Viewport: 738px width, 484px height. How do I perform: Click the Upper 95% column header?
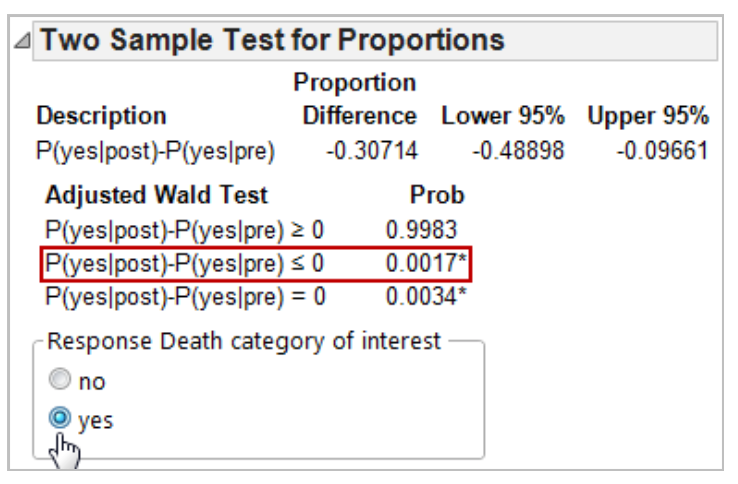tap(648, 116)
